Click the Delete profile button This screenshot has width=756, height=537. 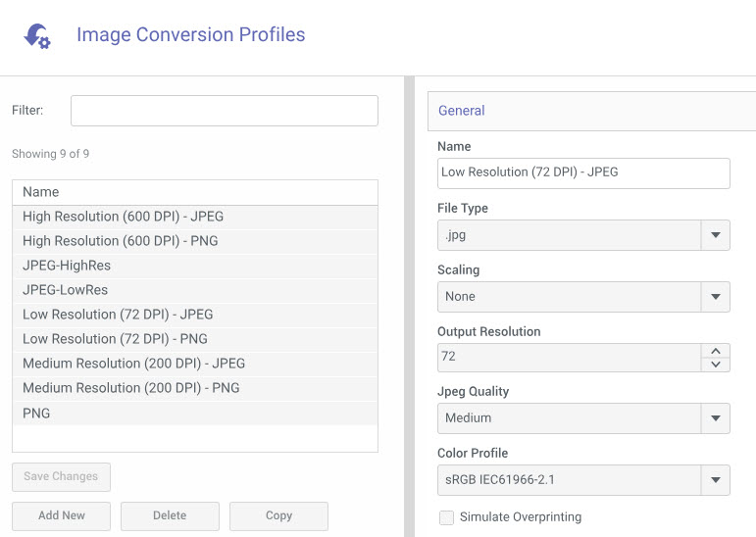pyautogui.click(x=170, y=515)
